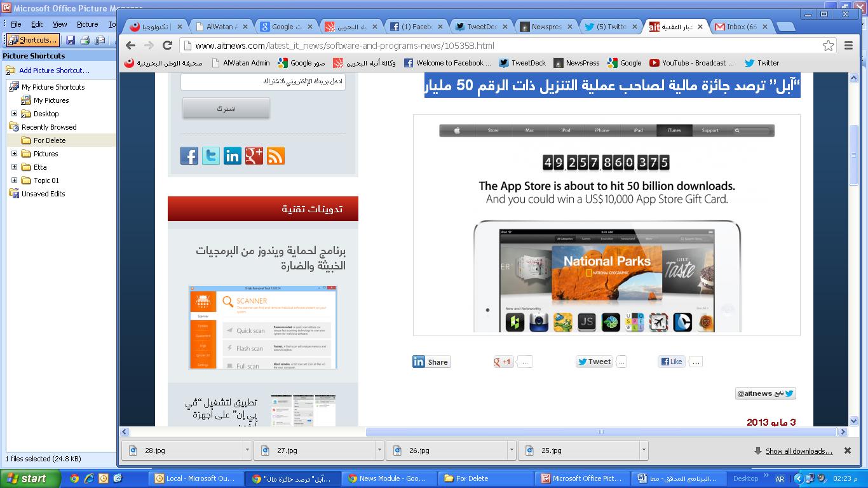868x488 pixels.
Task: Open the View menu in Picture Manager
Action: click(x=60, y=24)
